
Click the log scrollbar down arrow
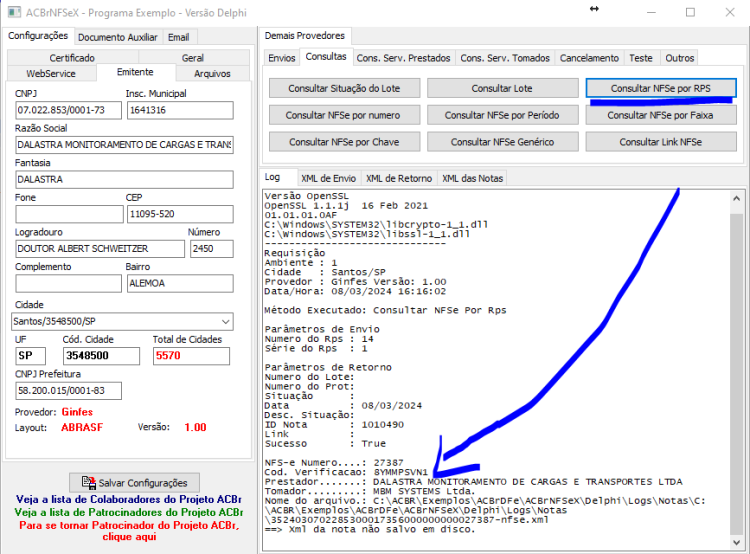[737, 542]
